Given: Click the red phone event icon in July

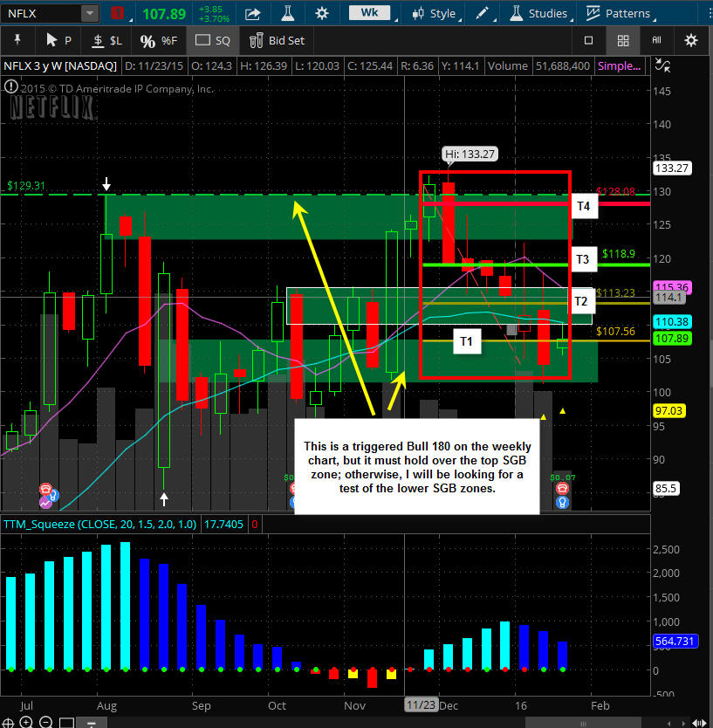Looking at the screenshot, I should (45, 489).
